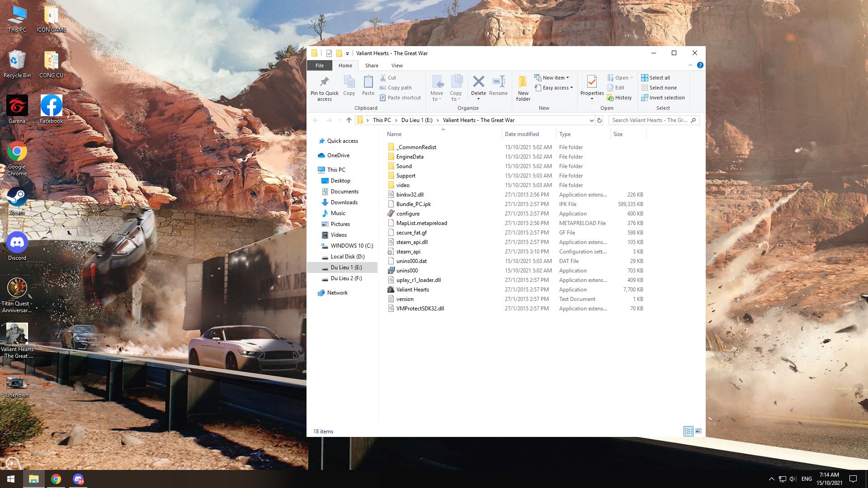Expand the address bar path
Viewport: 868px width, 488px height.
(591, 120)
